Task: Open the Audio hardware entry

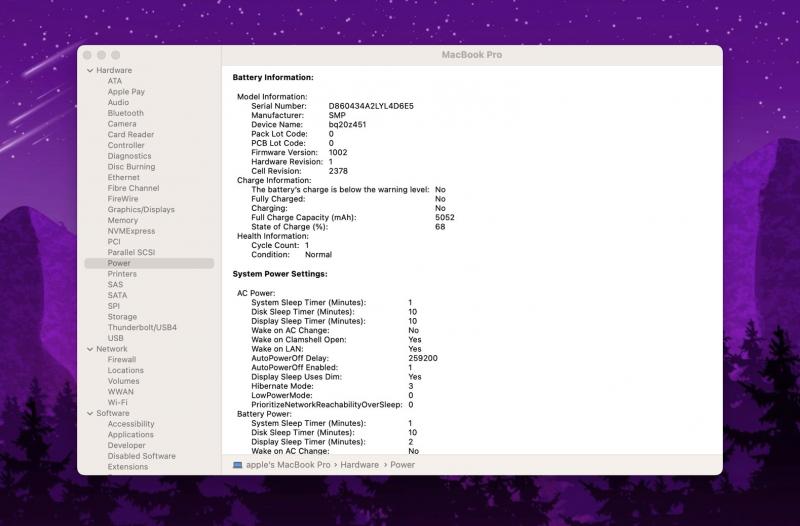Action: click(x=118, y=103)
